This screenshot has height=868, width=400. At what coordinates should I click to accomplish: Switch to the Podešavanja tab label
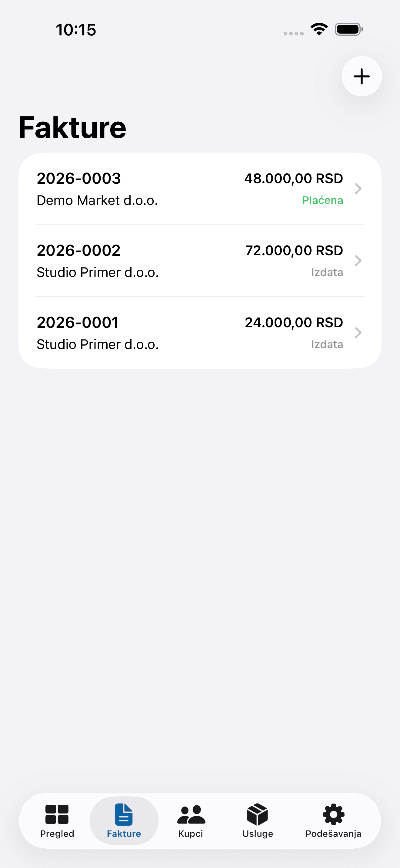334,833
